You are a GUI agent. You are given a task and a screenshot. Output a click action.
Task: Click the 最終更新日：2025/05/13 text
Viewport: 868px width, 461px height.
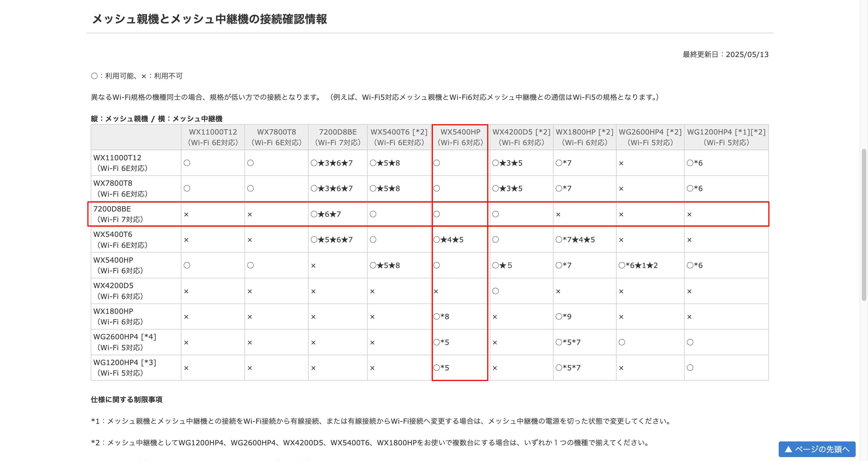pyautogui.click(x=725, y=55)
